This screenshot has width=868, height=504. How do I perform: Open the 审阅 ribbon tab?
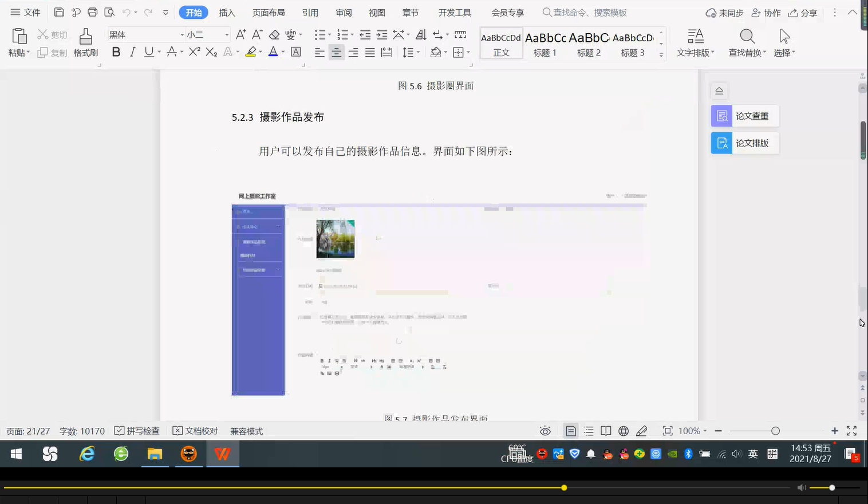click(343, 12)
